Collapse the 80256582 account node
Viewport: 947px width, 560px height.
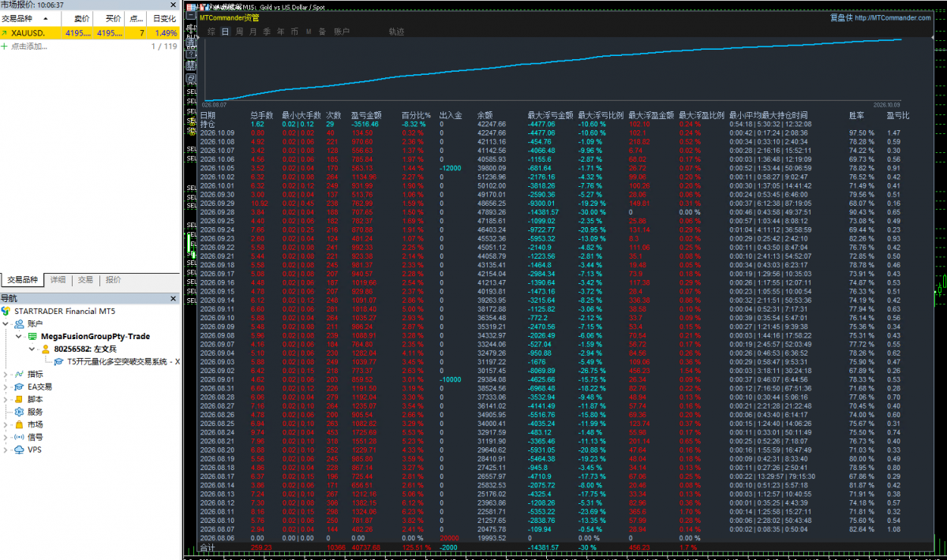click(x=33, y=349)
